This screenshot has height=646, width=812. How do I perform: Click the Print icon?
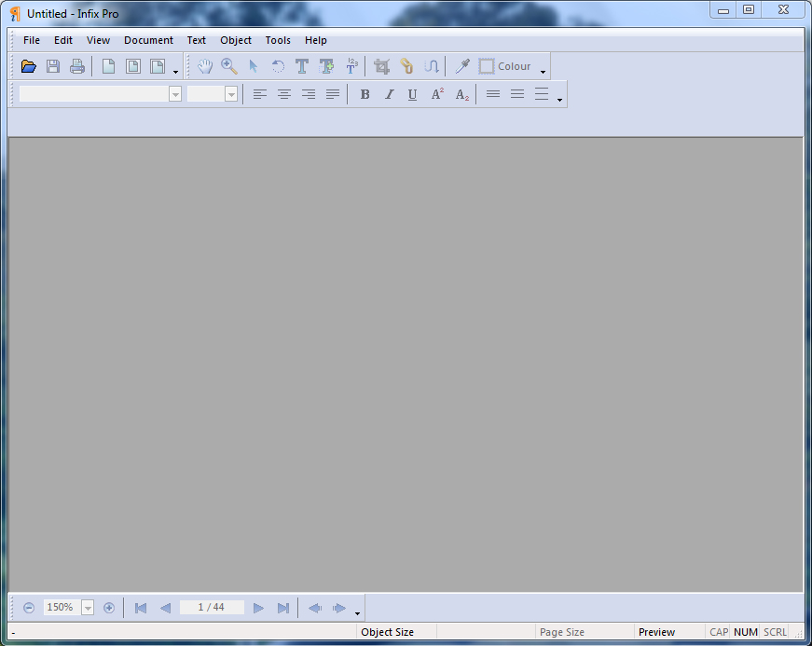(77, 66)
